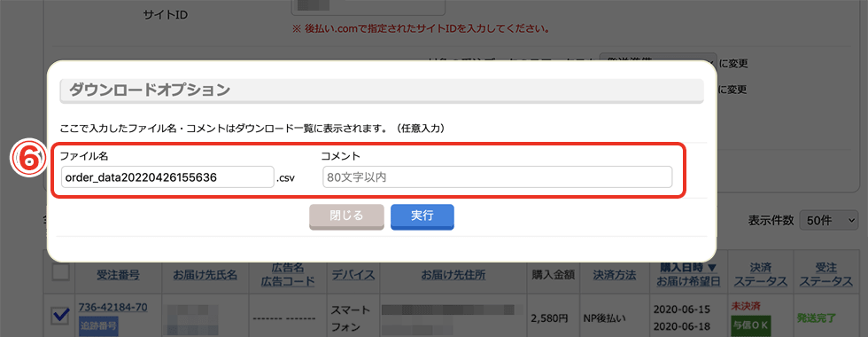Sort by お届け先住所 column header
Viewport: 868px width, 337px height.
[453, 274]
